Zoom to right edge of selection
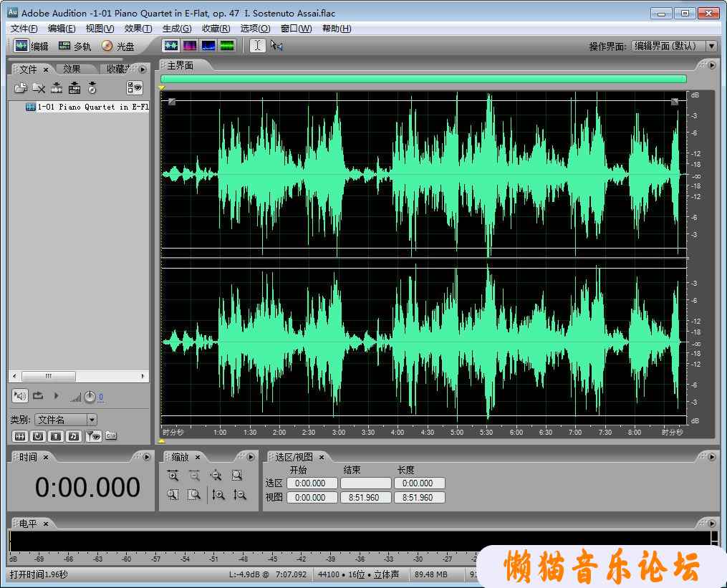 (194, 495)
